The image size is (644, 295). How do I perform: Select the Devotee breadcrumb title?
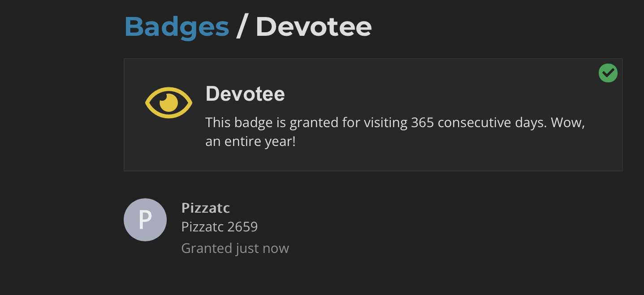point(314,27)
